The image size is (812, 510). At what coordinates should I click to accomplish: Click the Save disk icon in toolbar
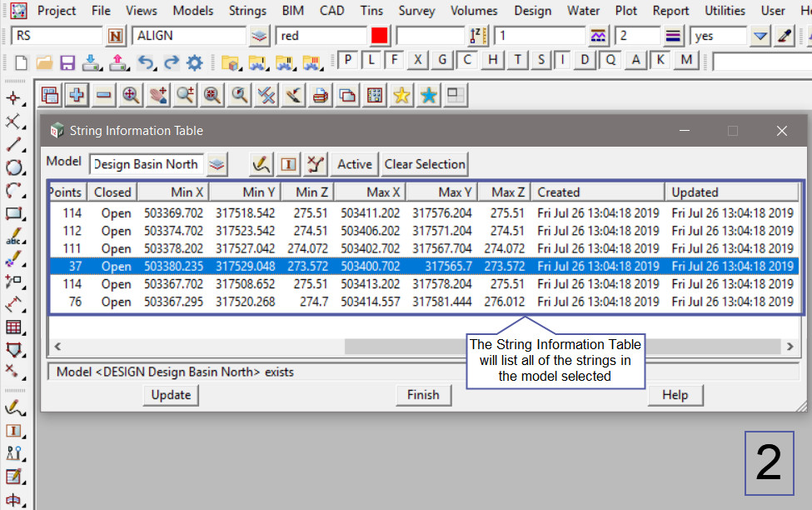67,62
